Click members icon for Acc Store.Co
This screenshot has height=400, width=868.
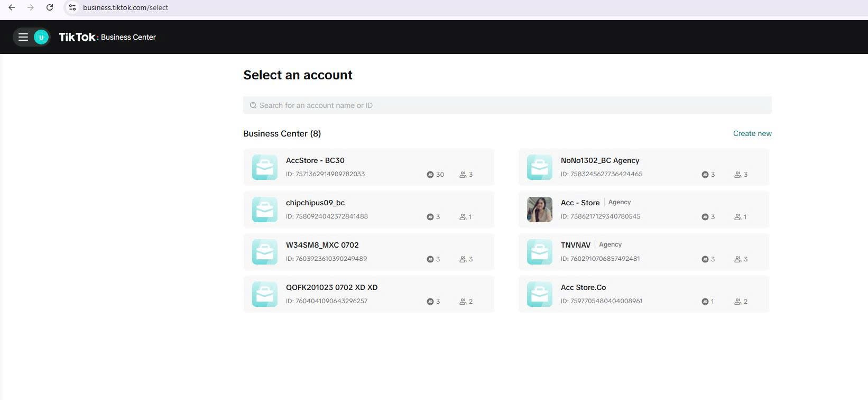click(738, 302)
